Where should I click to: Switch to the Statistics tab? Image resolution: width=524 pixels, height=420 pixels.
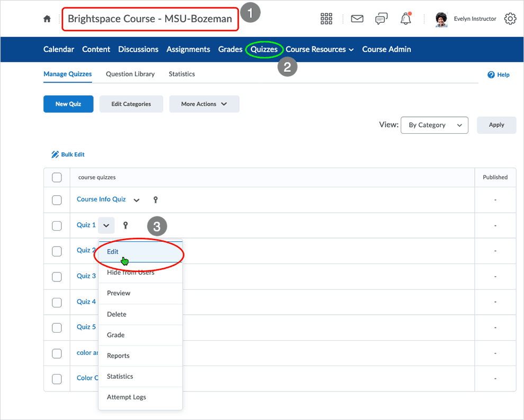click(182, 74)
